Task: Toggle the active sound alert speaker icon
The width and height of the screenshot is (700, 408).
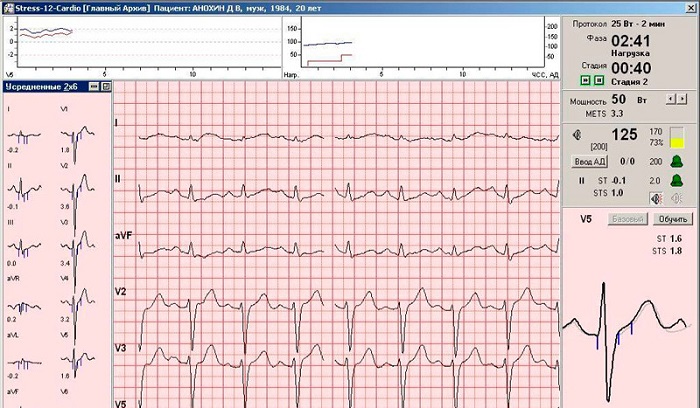Action: click(x=656, y=198)
